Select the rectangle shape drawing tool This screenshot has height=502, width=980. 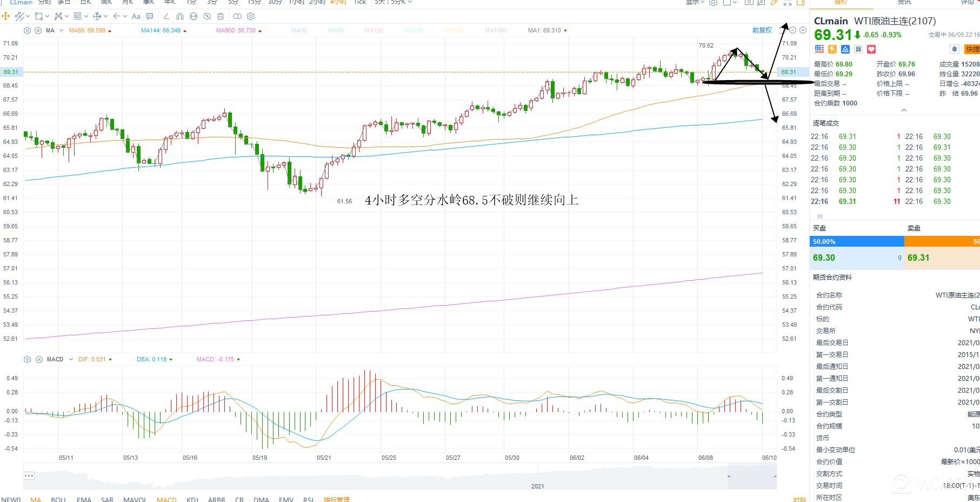pos(39,16)
